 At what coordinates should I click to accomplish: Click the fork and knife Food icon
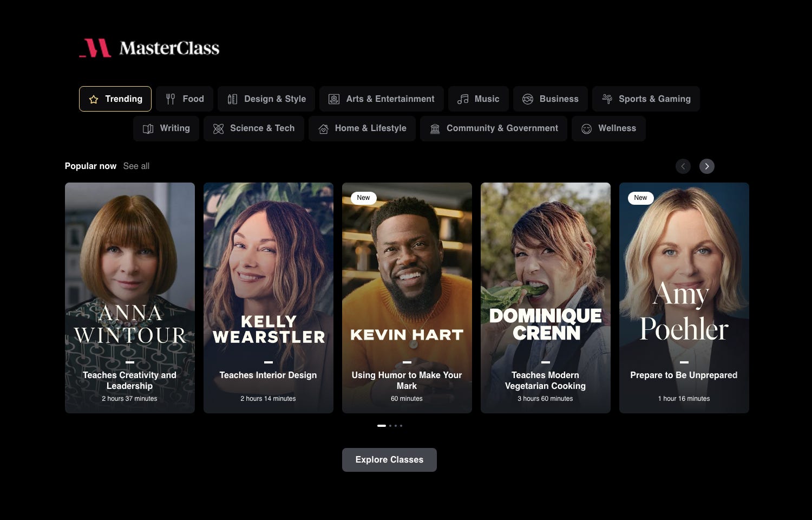click(171, 99)
